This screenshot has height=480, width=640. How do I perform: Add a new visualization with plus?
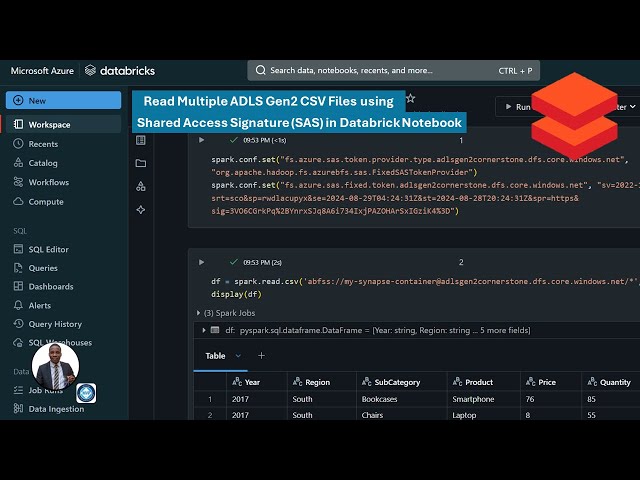click(x=261, y=356)
